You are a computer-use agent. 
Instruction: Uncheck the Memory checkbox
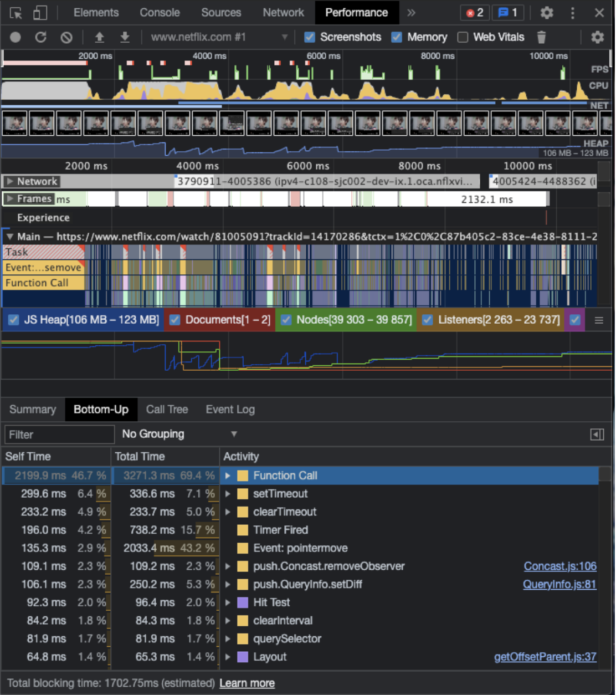[x=397, y=37]
